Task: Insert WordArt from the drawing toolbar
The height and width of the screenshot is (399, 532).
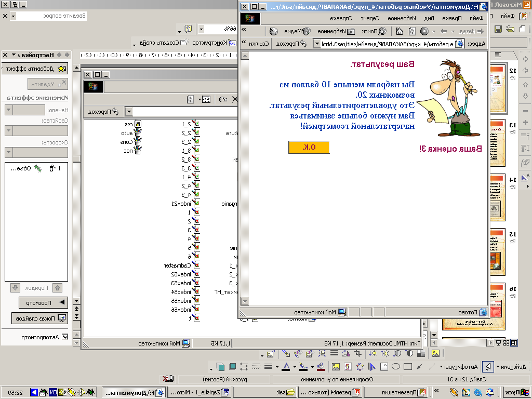Action: point(372,366)
